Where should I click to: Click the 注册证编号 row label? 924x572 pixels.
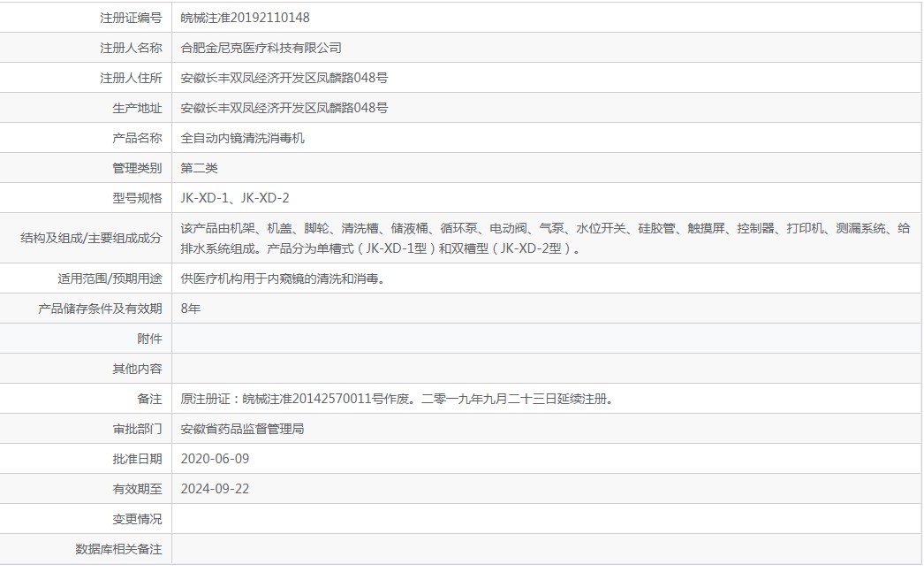click(131, 18)
